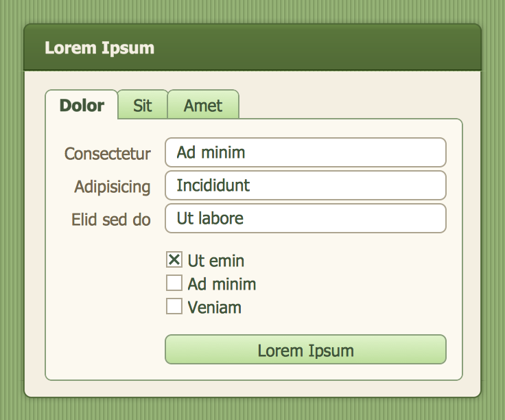Click the green Lorem Ipsum button

[305, 349]
